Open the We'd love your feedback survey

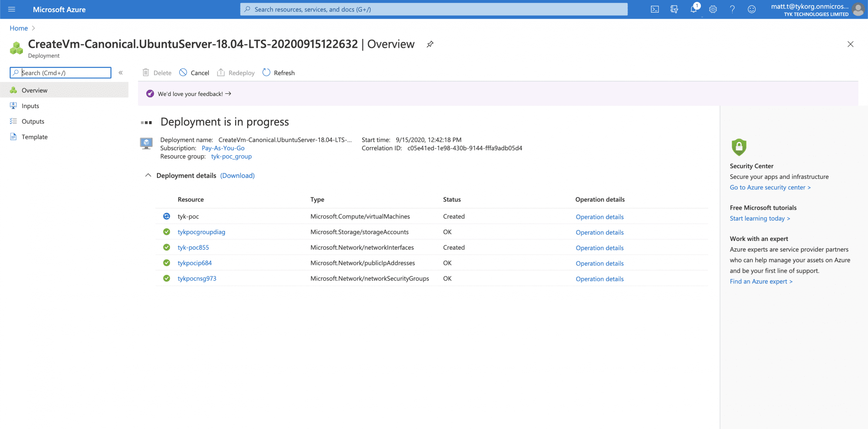pos(191,93)
